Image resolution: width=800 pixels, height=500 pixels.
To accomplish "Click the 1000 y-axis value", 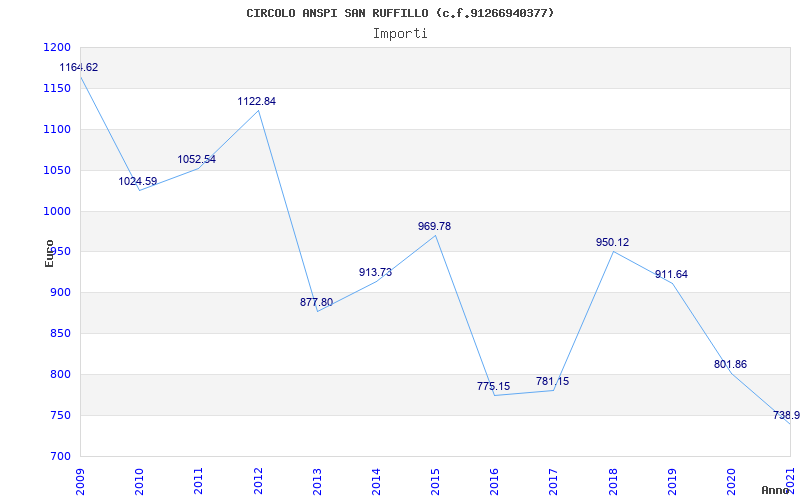I will click(x=57, y=211).
